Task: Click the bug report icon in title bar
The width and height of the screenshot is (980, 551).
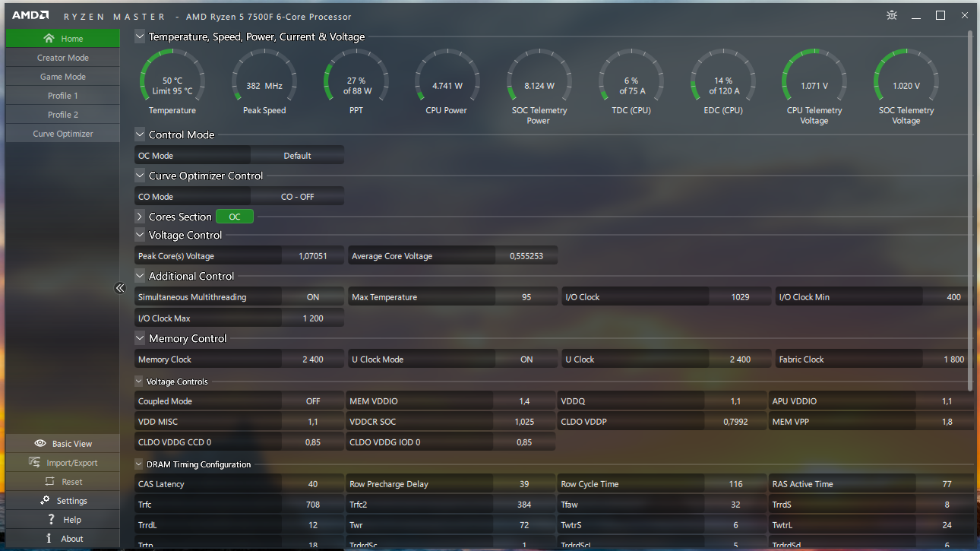Action: point(892,15)
